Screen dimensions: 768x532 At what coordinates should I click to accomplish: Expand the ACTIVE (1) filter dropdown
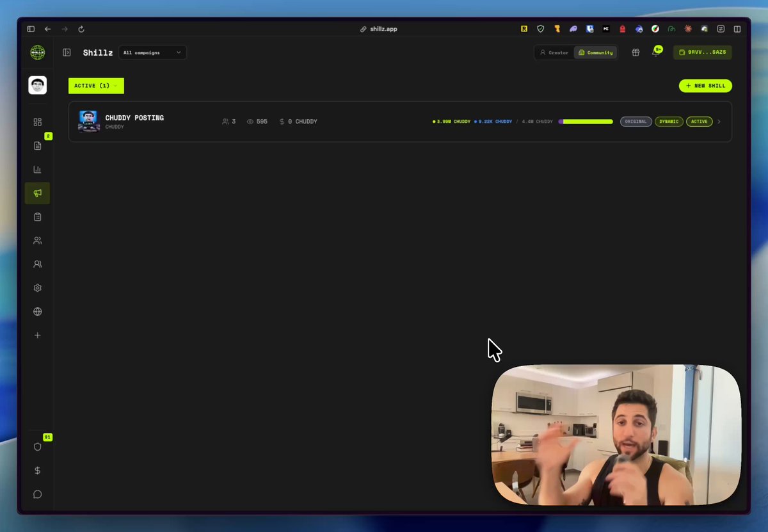[x=96, y=86]
